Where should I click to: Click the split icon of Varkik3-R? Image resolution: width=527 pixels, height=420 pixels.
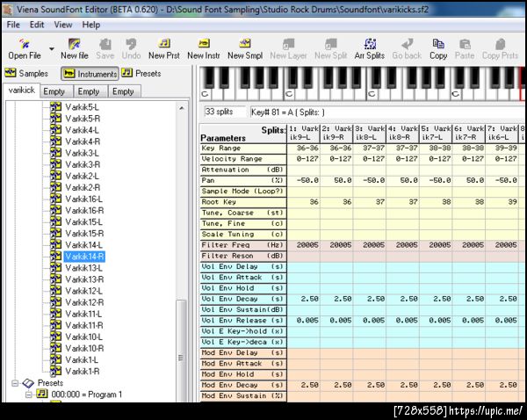56,164
